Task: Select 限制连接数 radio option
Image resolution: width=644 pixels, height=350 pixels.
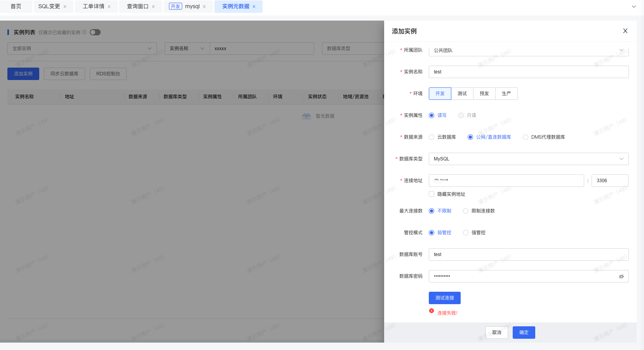Action: 466,211
